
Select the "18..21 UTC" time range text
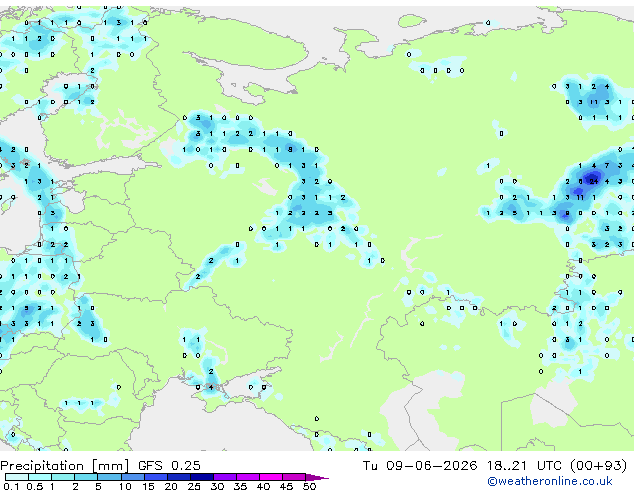point(524,465)
